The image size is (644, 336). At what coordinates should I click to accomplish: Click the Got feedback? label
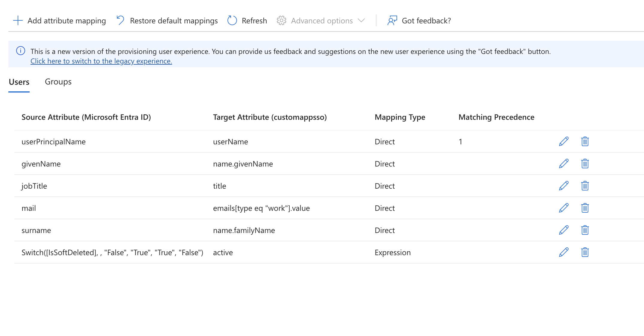point(426,21)
